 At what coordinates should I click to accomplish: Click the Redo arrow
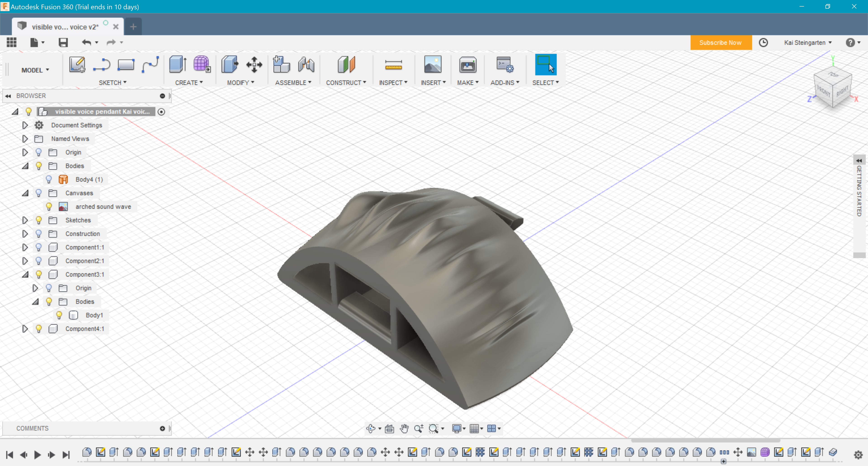click(111, 43)
